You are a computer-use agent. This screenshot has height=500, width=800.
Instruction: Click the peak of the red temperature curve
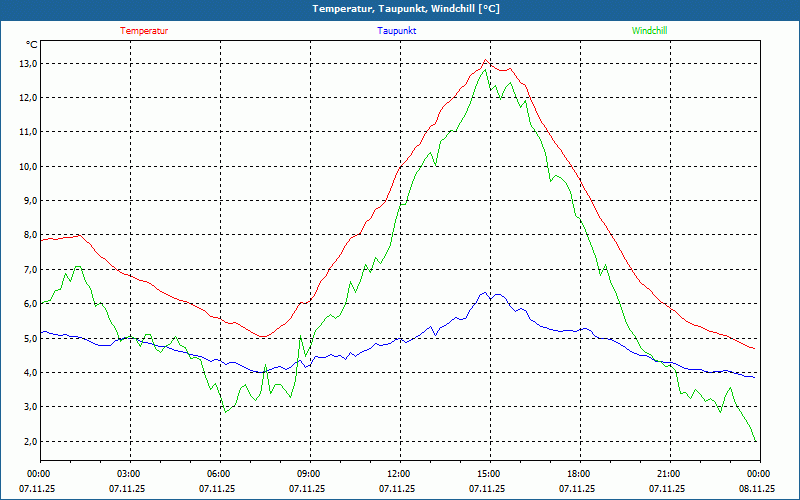click(486, 60)
